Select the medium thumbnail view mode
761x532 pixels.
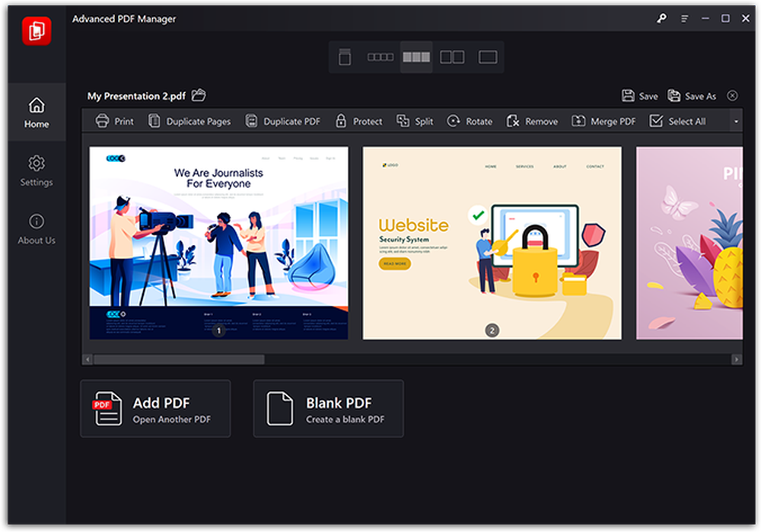pyautogui.click(x=416, y=57)
